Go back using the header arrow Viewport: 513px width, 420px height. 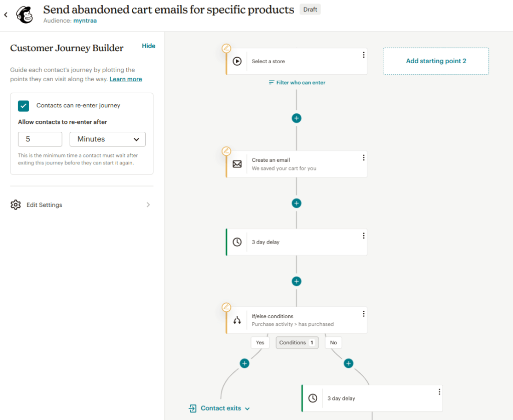6,15
